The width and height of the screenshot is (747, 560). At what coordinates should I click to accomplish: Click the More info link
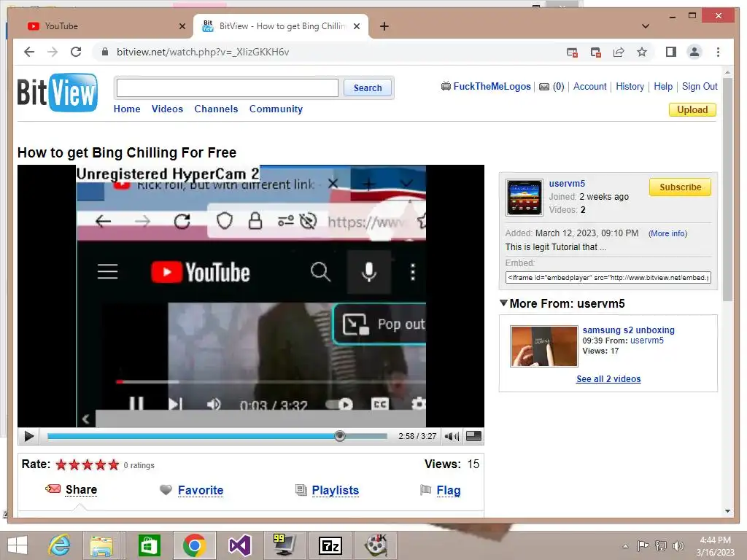[667, 233]
